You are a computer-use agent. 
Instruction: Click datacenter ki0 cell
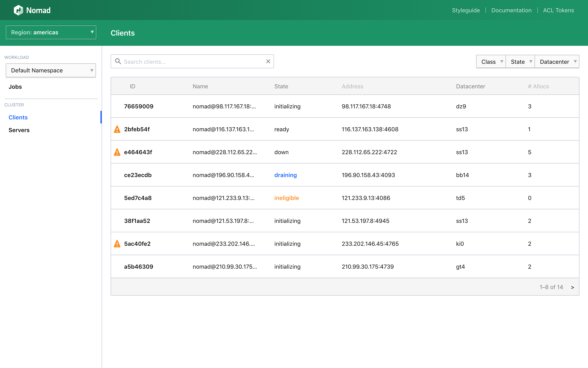tap(460, 244)
